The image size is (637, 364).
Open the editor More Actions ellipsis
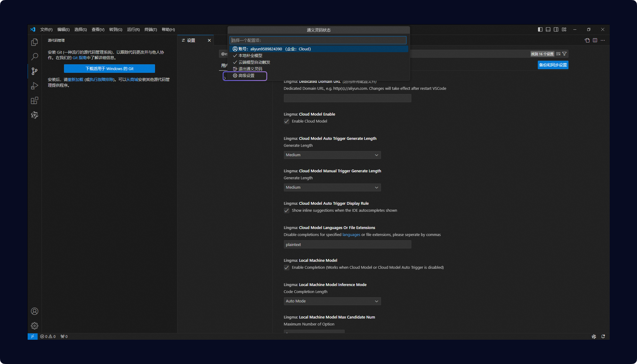pyautogui.click(x=603, y=40)
